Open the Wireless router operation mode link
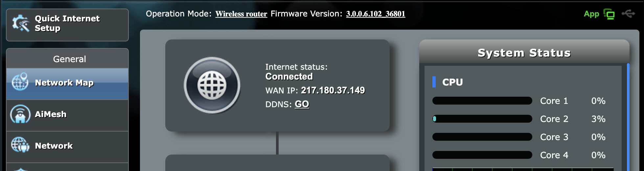This screenshot has width=644, height=171. tap(241, 14)
